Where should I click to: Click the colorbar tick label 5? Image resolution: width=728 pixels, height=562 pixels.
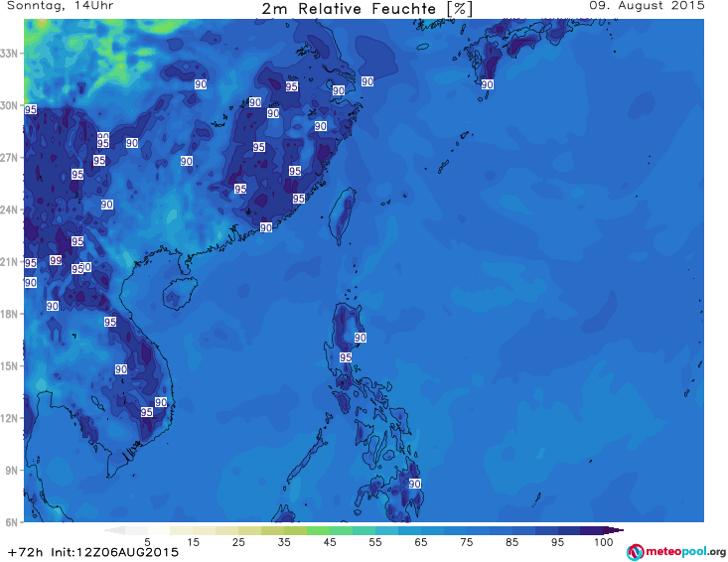147,542
